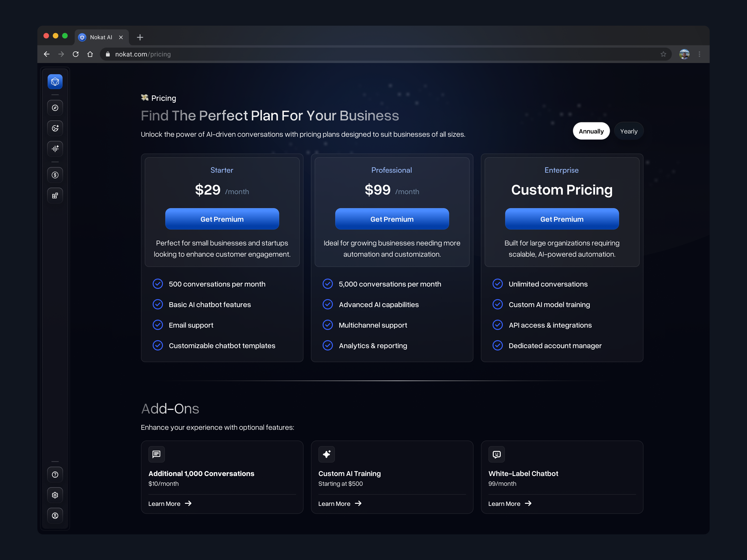Open a new browser tab

point(140,38)
